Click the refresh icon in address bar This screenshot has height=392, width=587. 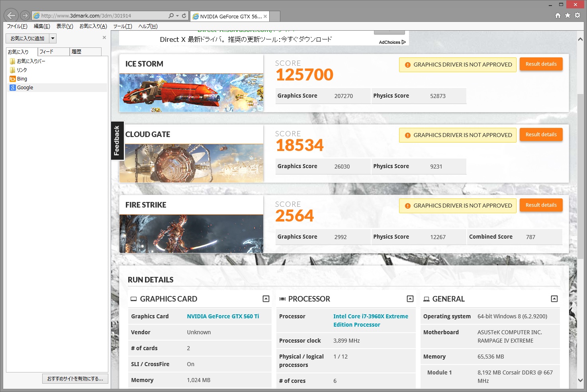[x=184, y=16]
